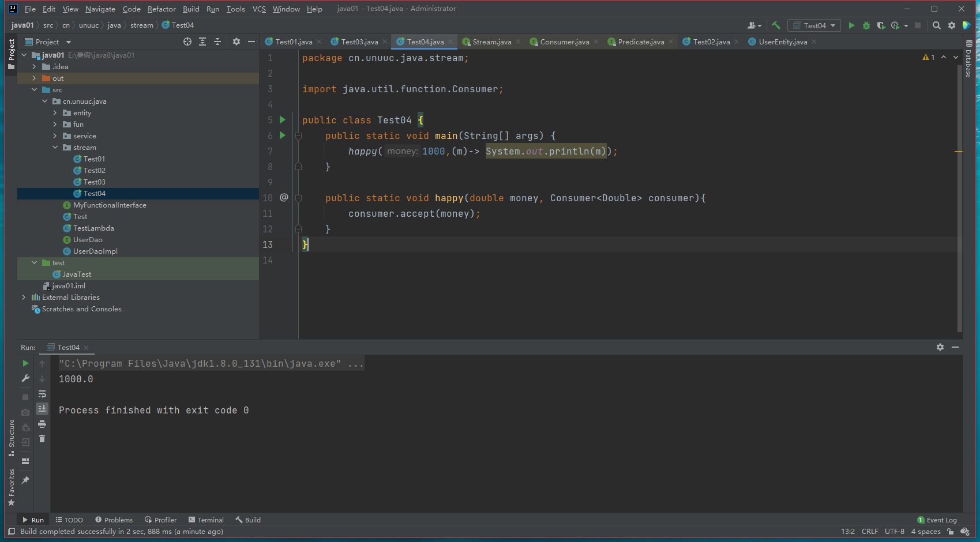This screenshot has width=980, height=542.
Task: Hide the Project tool window
Action: pos(251,42)
